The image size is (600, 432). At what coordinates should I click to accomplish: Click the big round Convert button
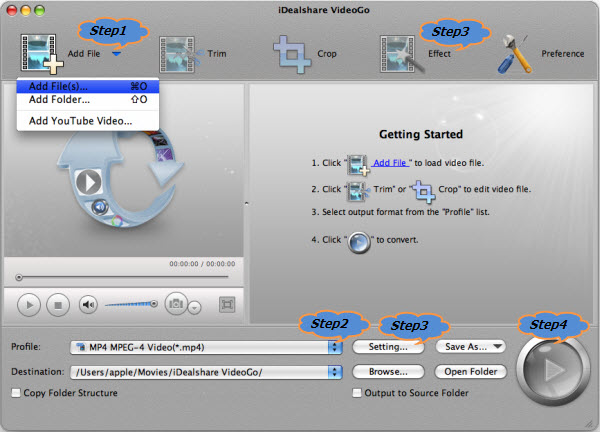click(553, 370)
